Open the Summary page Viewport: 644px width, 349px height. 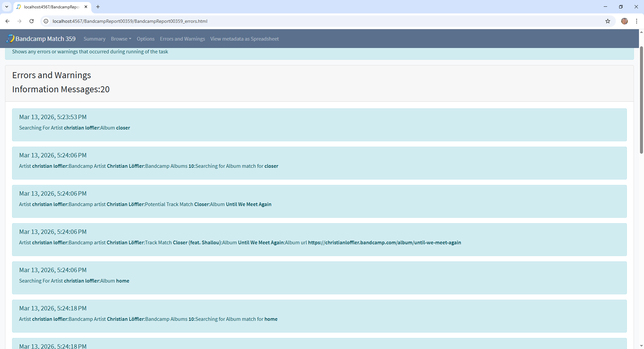94,39
